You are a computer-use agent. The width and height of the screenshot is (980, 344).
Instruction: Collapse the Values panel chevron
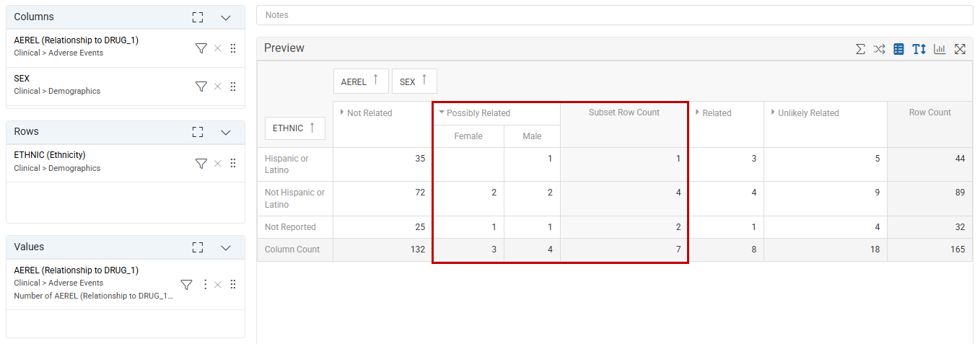(x=226, y=247)
